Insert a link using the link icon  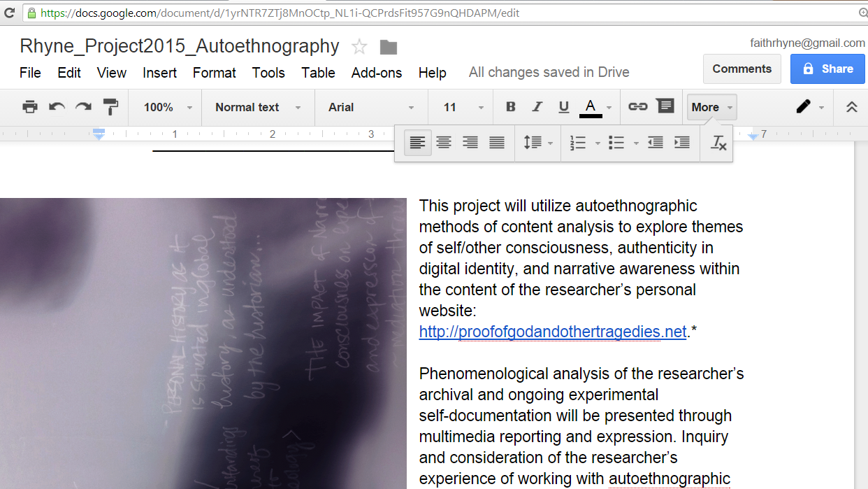point(637,107)
